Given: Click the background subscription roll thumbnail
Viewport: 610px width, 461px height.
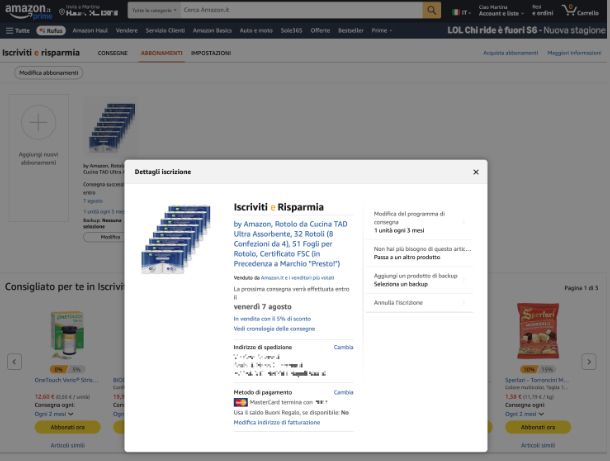Looking at the screenshot, I should click(x=111, y=128).
